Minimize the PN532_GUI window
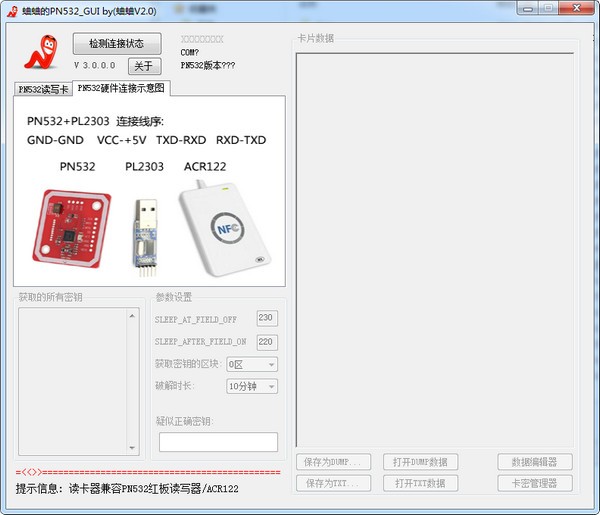Screen dimensions: 600x515 (x=528, y=9)
